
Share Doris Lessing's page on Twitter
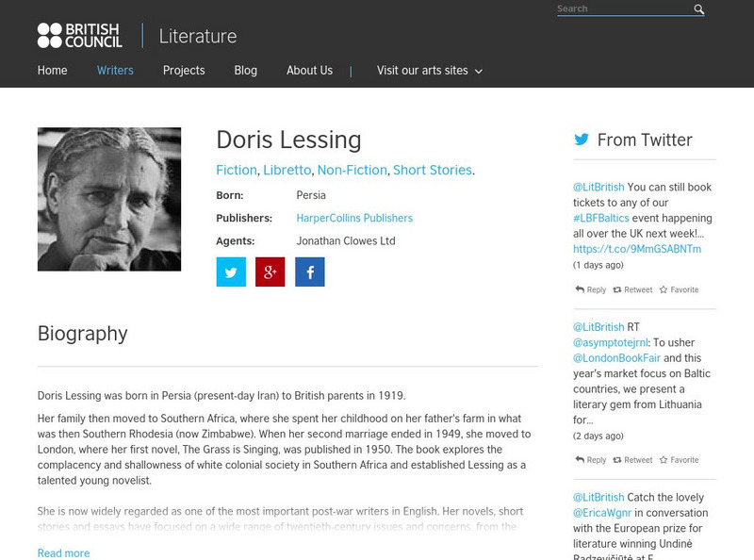click(x=231, y=273)
